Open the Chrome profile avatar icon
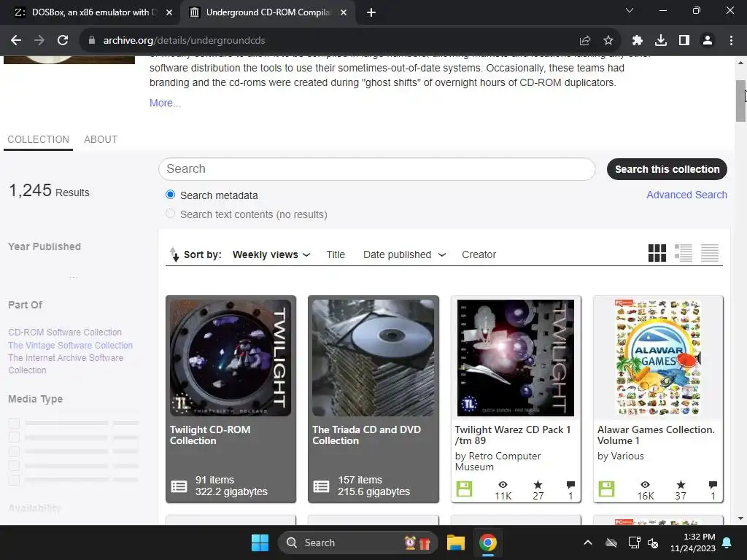 tap(708, 41)
